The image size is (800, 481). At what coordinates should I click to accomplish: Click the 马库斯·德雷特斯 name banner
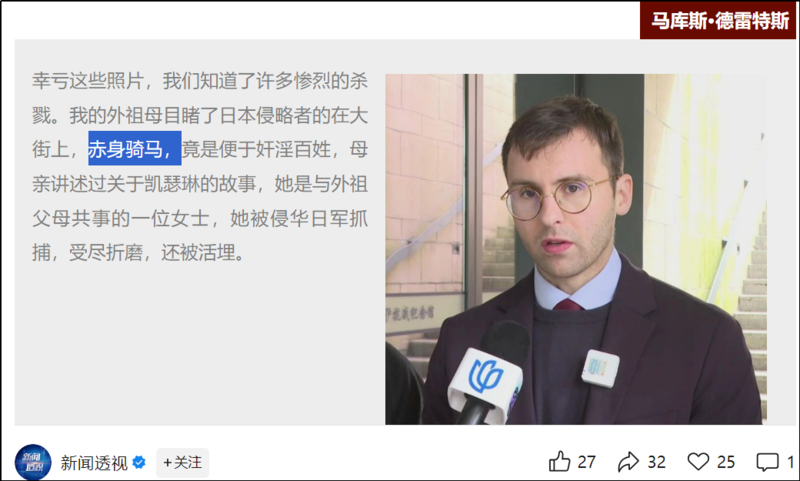720,20
